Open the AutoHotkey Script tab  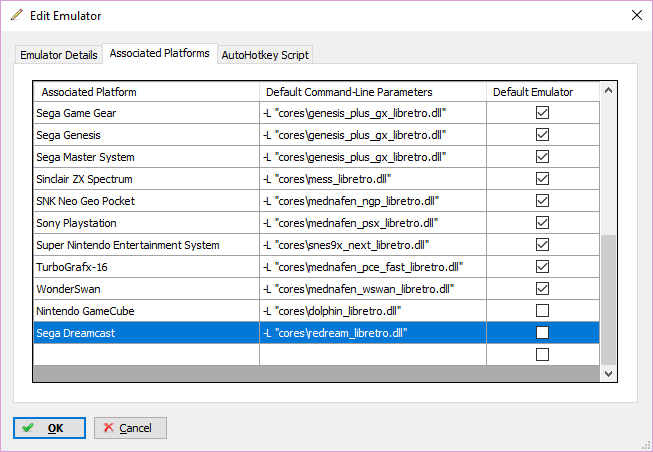(x=265, y=55)
